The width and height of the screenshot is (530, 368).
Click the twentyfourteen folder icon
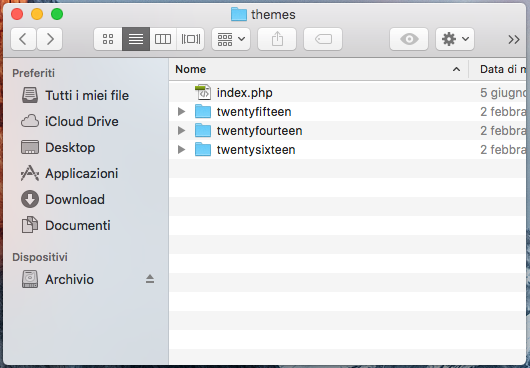point(203,130)
